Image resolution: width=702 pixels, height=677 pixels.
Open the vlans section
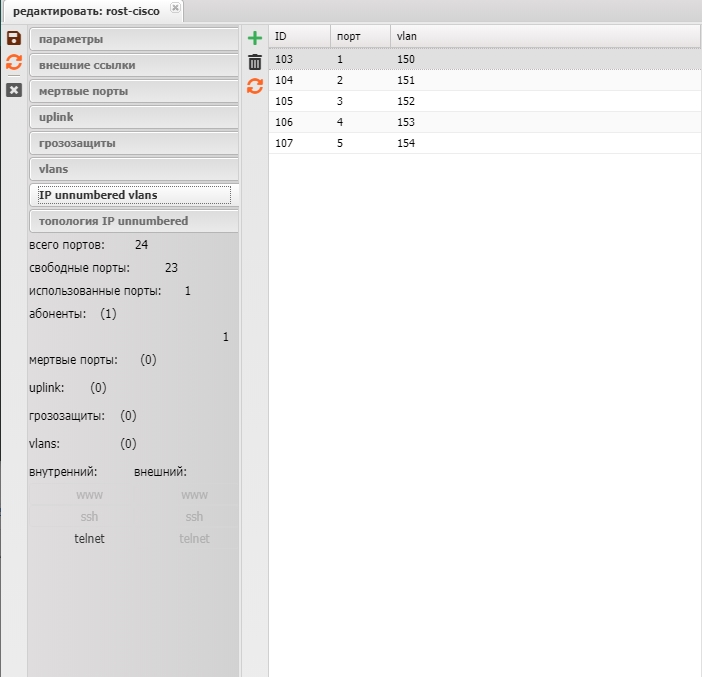coord(133,169)
